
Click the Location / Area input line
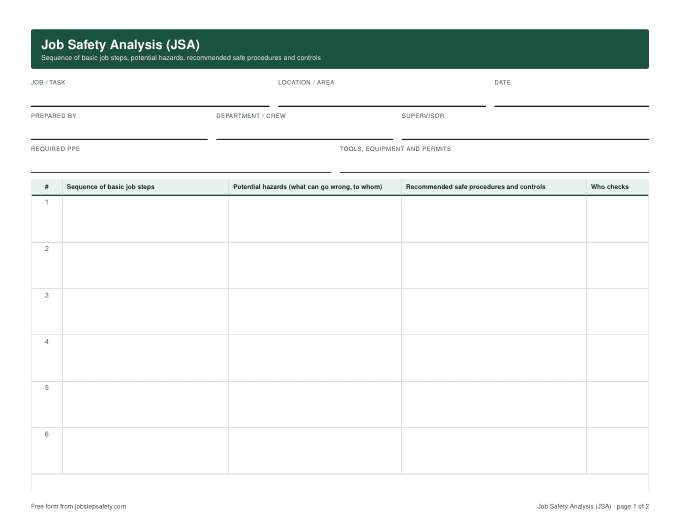coord(382,98)
